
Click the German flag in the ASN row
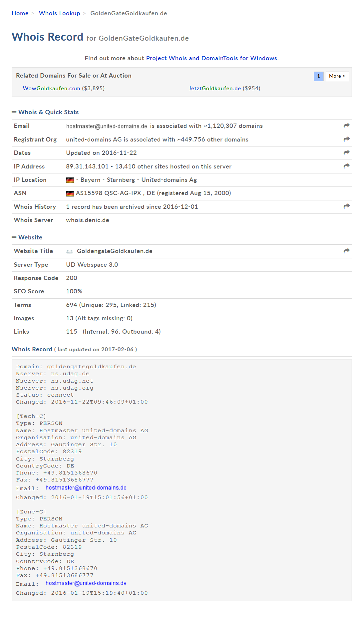(70, 193)
